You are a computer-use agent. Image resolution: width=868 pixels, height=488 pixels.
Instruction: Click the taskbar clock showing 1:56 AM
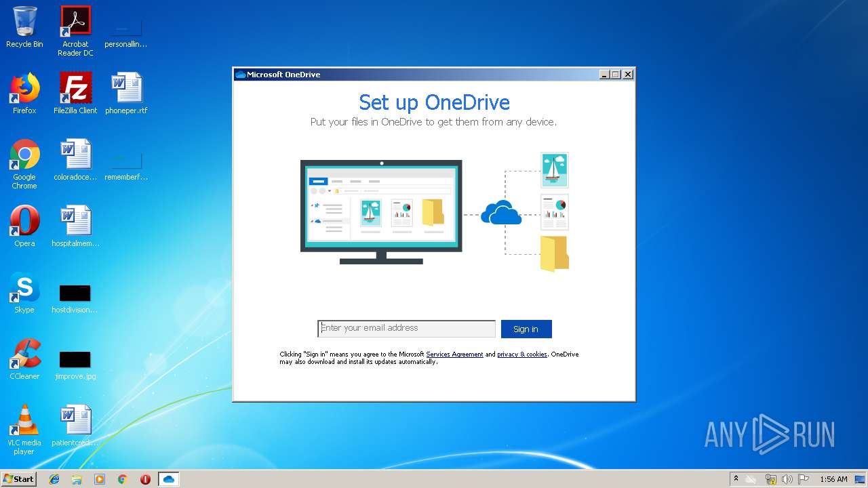tap(833, 479)
